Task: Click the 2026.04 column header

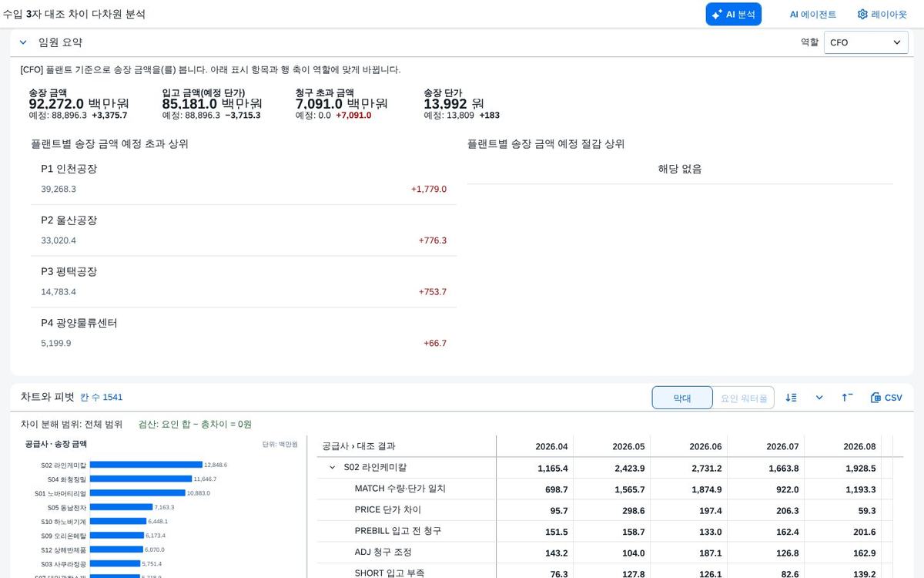Action: 535,446
